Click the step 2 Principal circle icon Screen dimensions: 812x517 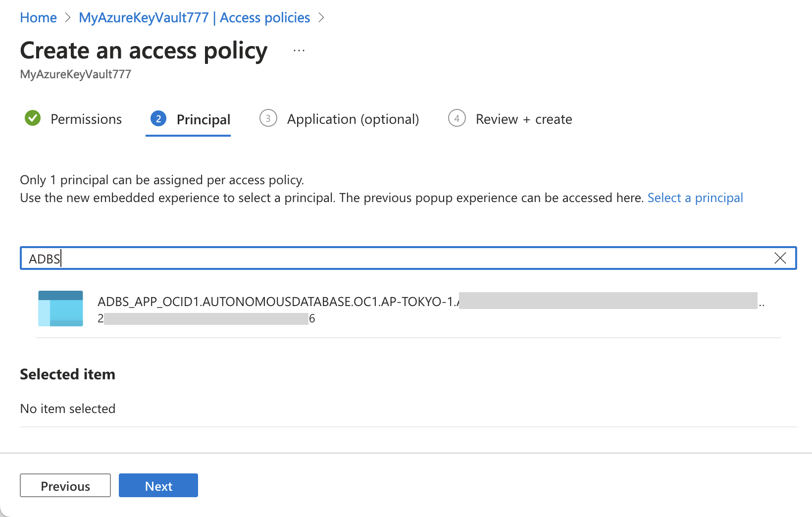(158, 119)
